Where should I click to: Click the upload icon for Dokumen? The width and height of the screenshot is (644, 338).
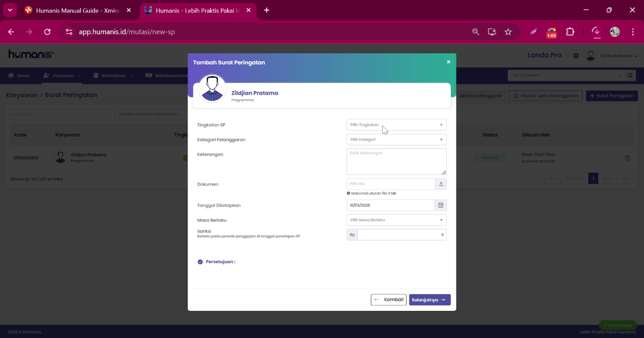pos(441,184)
